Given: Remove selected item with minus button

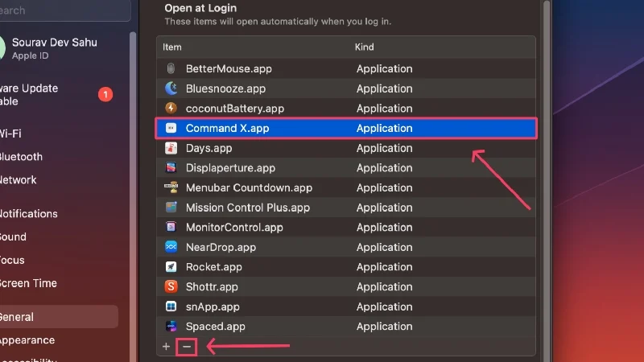Looking at the screenshot, I should 187,347.
